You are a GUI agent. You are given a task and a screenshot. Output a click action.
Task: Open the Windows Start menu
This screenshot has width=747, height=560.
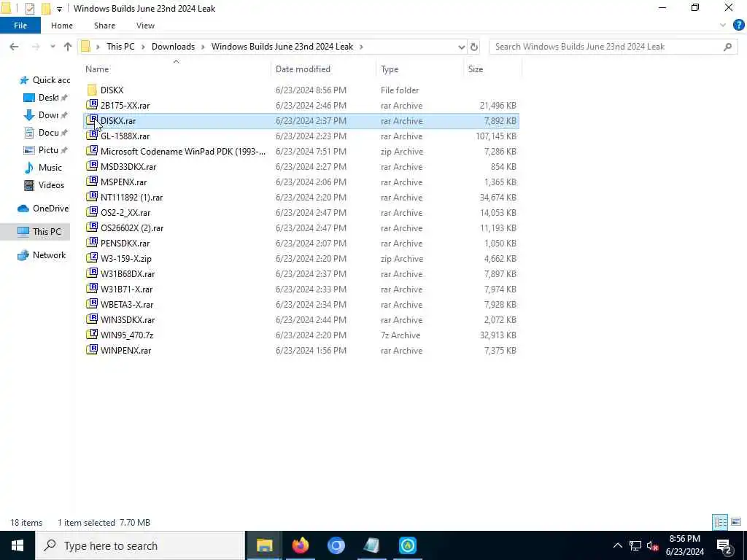click(18, 545)
